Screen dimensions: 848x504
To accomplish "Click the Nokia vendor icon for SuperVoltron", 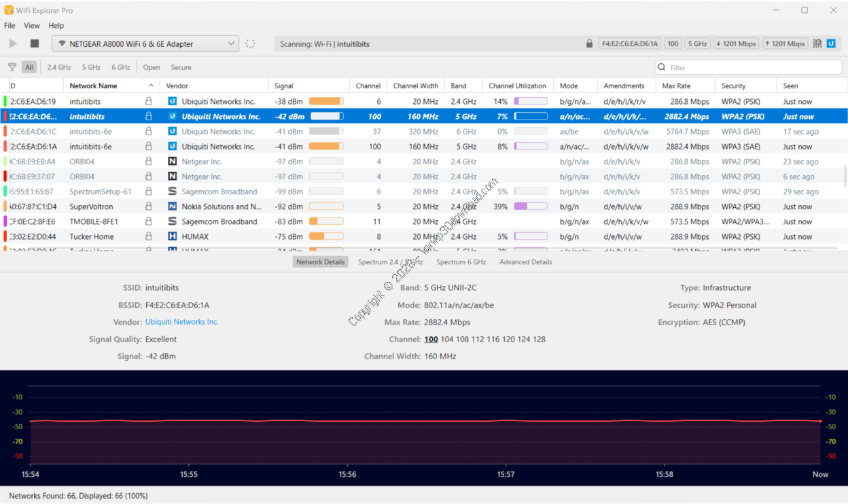I will point(172,206).
